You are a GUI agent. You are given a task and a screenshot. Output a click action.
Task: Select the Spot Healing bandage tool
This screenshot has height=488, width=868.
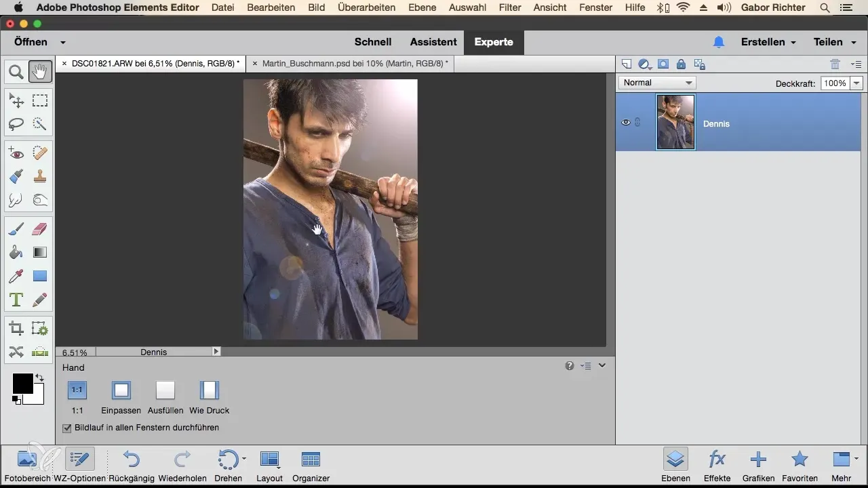[40, 154]
